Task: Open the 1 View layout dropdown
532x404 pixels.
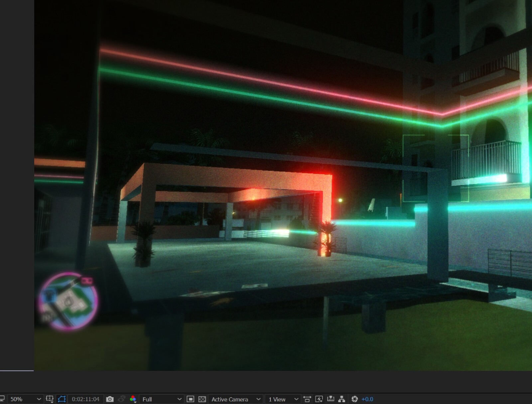Action: [283, 399]
